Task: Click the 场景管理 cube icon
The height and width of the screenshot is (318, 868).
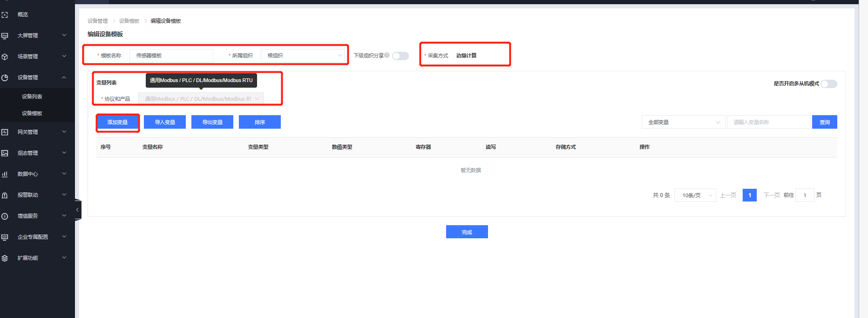Action: coord(5,57)
